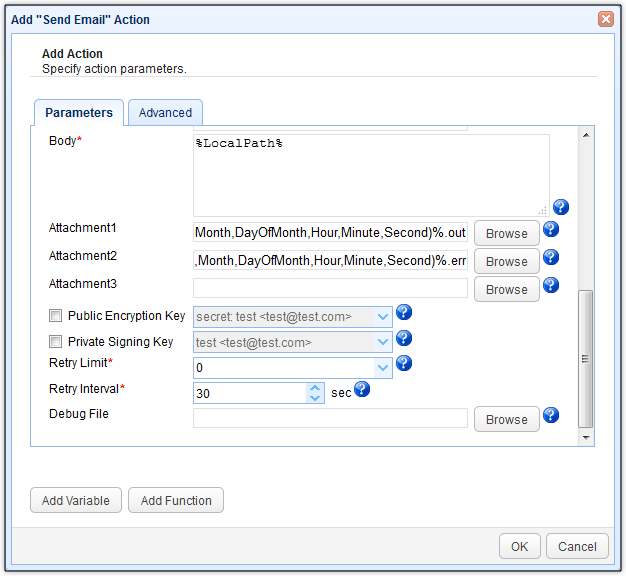Expand the Private Signing Key dropdown
626x576 pixels.
tap(383, 342)
